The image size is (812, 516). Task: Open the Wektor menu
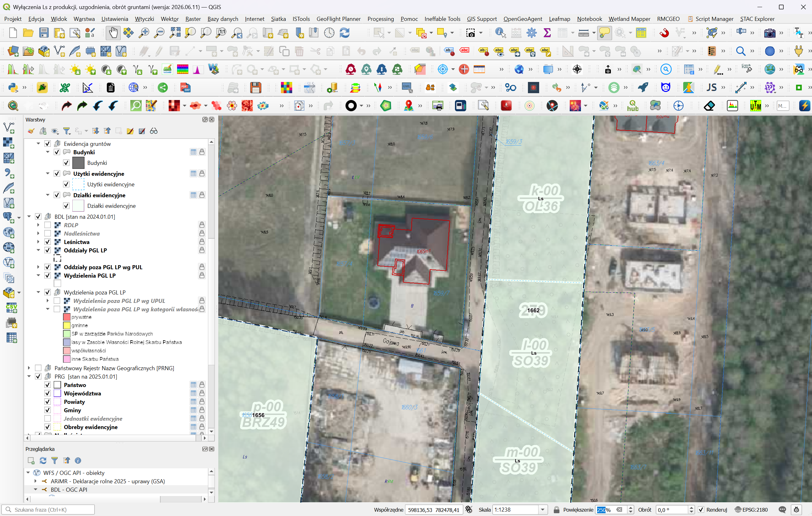pos(170,19)
